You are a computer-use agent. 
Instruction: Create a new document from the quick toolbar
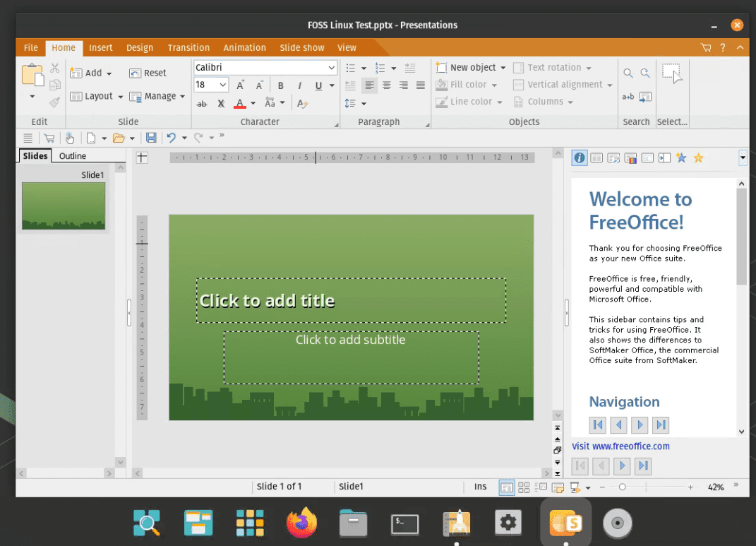click(90, 138)
